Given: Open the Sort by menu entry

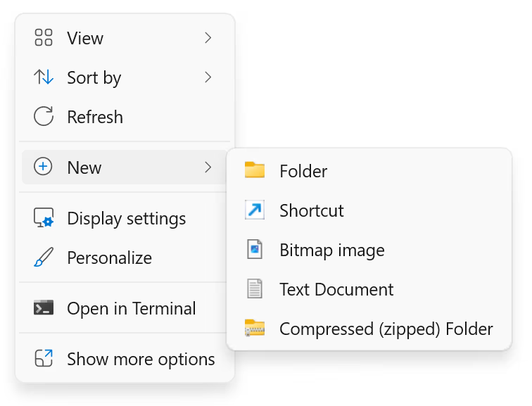Looking at the screenshot, I should (x=125, y=77).
